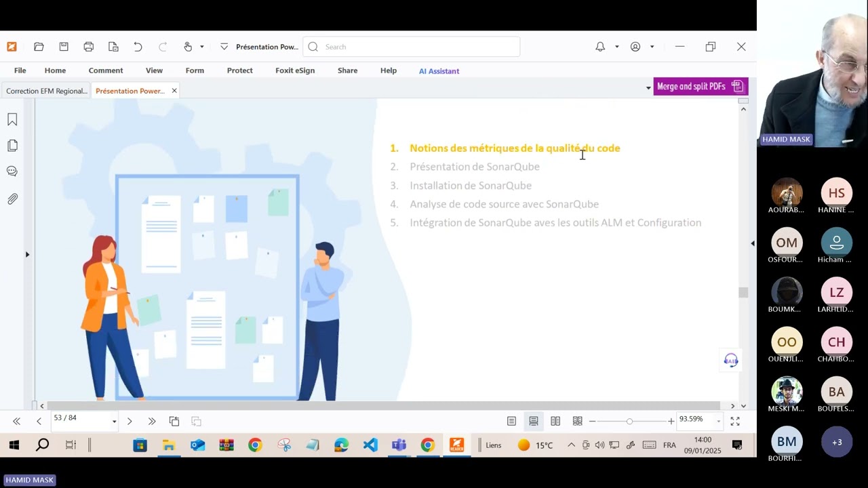Open the Pages thumbnails panel
The image size is (868, 488).
coord(12,146)
